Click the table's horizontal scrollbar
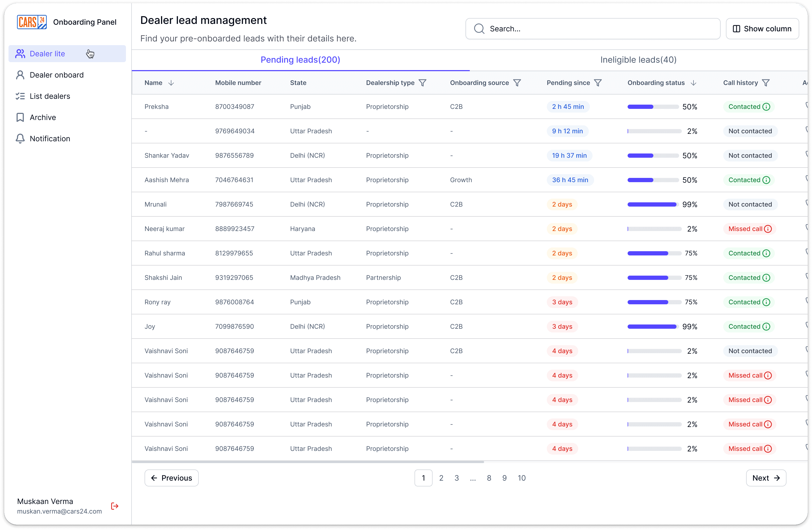 tap(308, 462)
